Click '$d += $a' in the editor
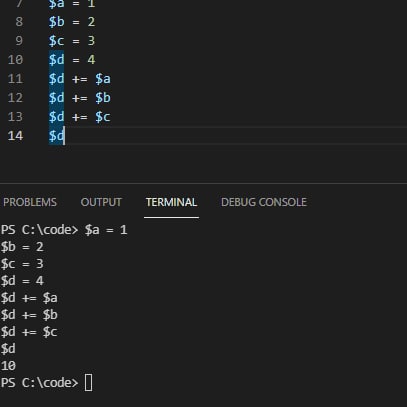The width and height of the screenshot is (407, 407). [80, 79]
